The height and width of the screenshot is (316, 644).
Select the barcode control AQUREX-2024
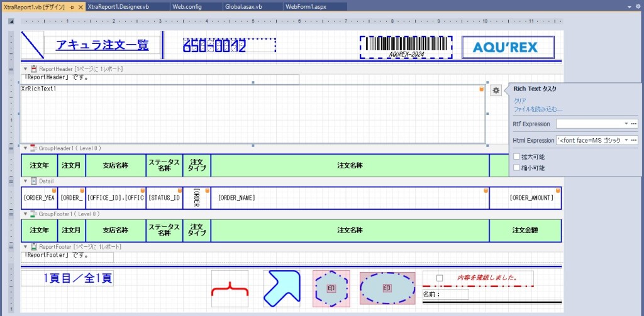tap(406, 45)
